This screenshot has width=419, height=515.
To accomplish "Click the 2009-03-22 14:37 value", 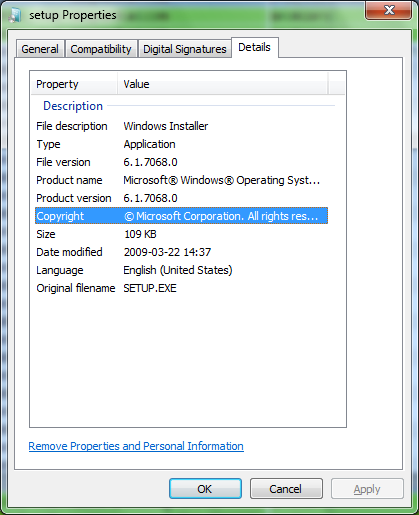I will pos(167,252).
